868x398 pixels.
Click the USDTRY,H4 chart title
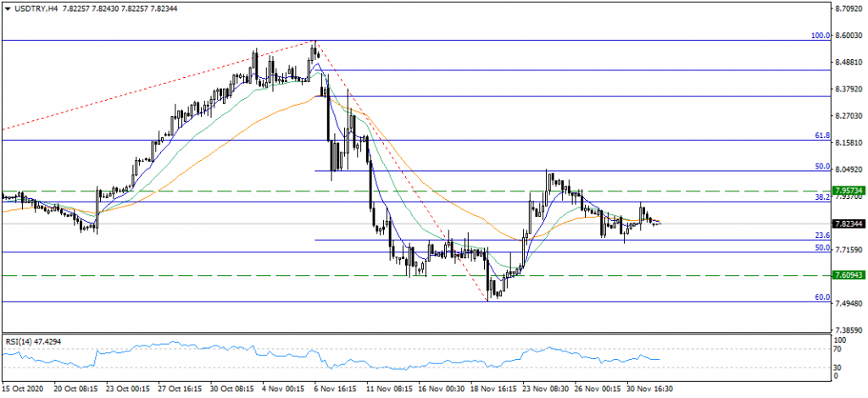click(33, 7)
